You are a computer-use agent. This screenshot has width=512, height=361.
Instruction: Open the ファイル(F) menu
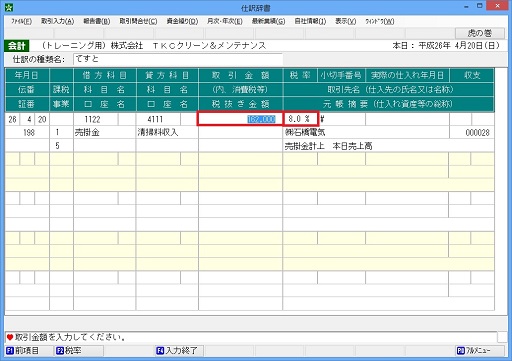21,21
